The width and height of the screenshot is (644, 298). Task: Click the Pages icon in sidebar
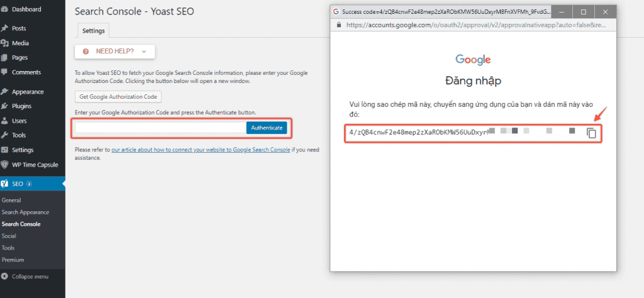(4, 57)
